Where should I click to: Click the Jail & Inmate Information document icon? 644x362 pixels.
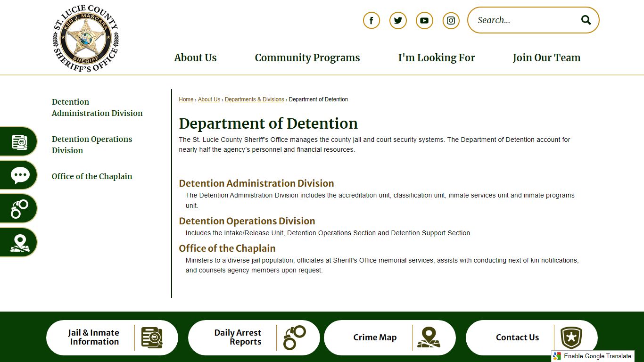[152, 337]
